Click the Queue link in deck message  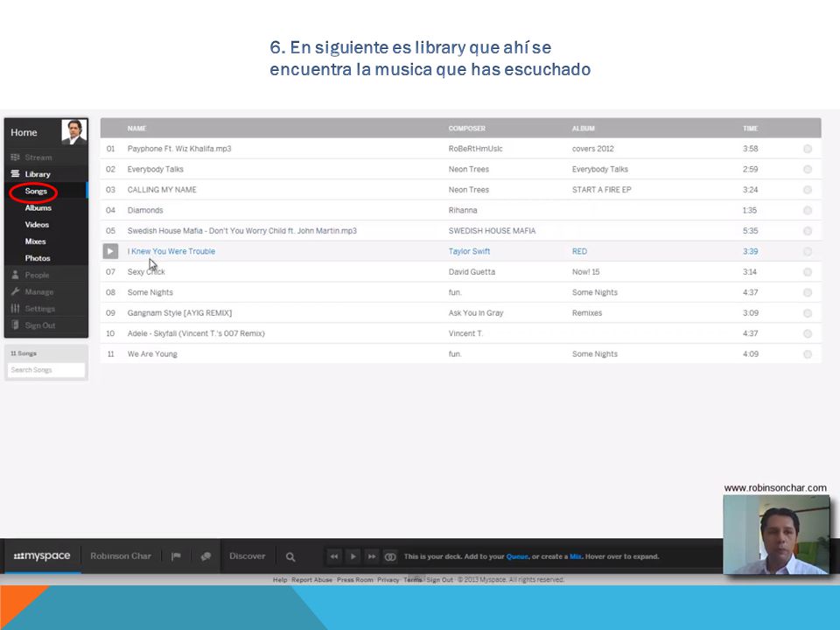pyautogui.click(x=517, y=556)
